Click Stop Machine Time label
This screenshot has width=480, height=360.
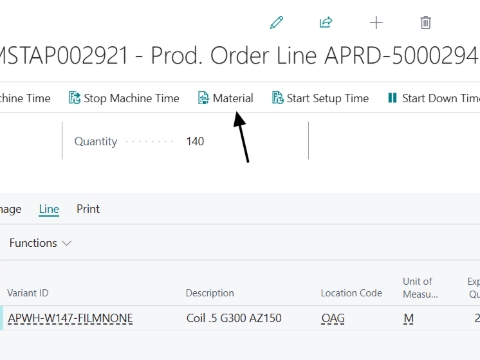(131, 98)
